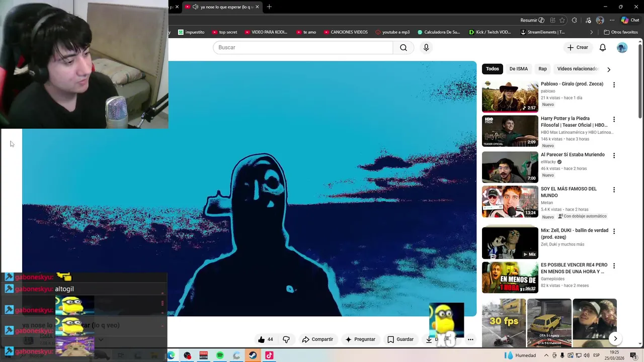Viewport: 644px width, 362px height.
Task: Open Spotify from taskbar
Action: coord(220,355)
